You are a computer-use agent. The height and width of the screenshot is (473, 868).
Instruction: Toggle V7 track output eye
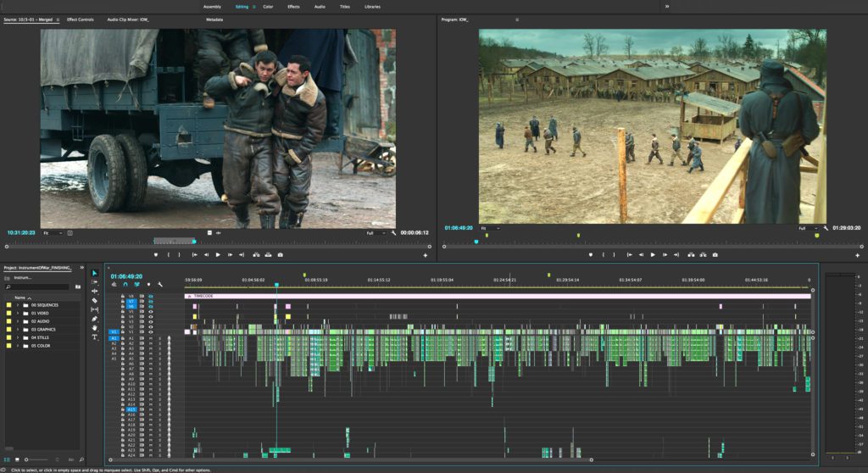pos(151,301)
